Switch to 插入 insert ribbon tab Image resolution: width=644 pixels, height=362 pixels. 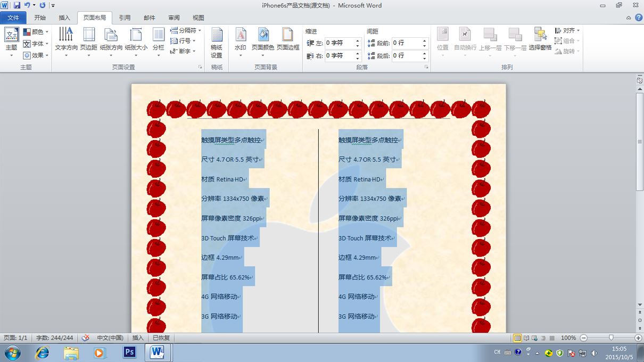click(x=64, y=18)
